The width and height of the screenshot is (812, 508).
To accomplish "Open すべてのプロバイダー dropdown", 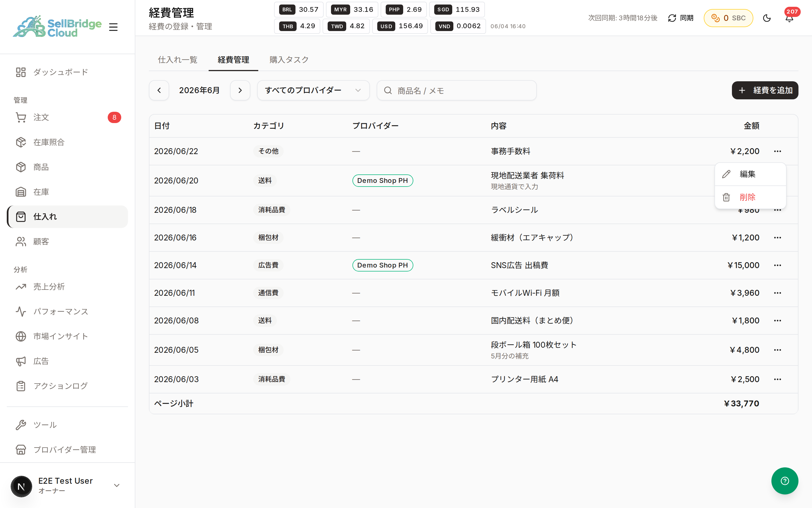I will [314, 90].
